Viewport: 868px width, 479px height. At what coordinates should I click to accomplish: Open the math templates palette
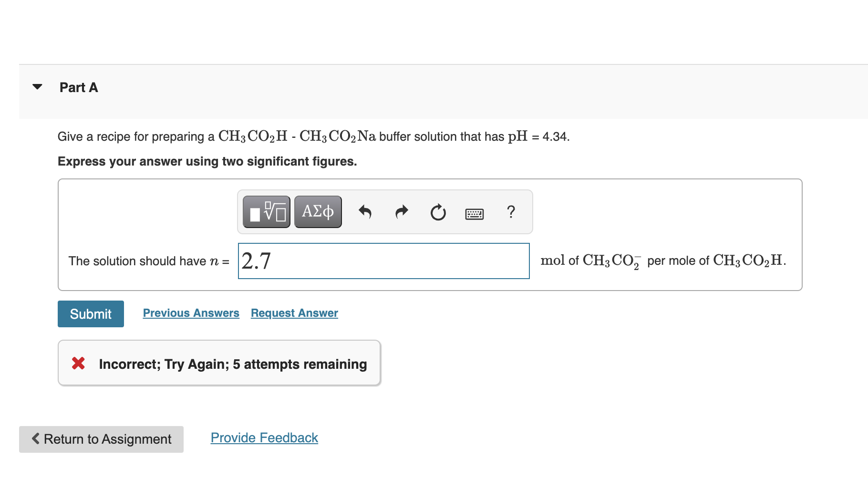pyautogui.click(x=266, y=212)
